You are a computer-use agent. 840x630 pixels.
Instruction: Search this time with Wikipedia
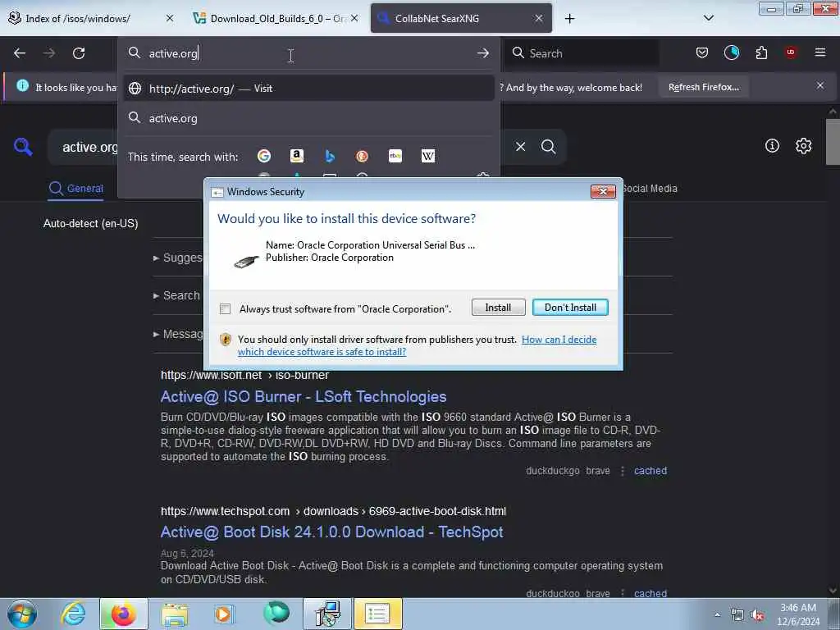(x=428, y=156)
